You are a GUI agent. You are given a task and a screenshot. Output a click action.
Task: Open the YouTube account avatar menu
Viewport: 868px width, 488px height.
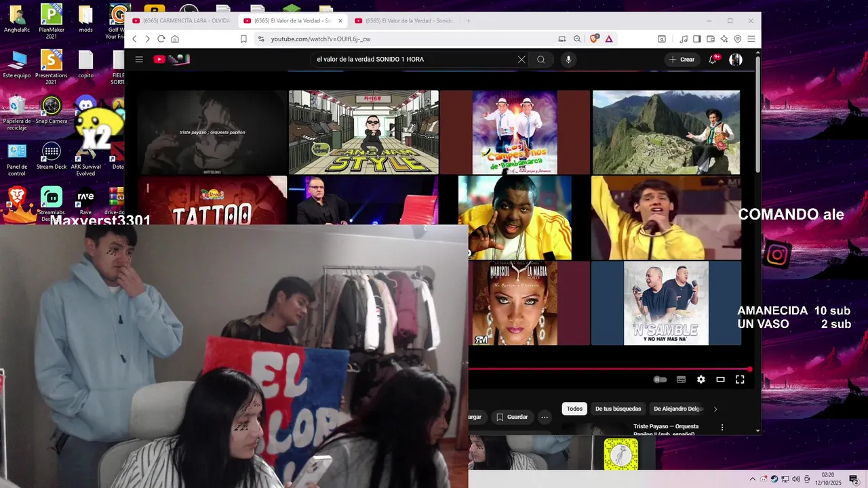tap(736, 60)
